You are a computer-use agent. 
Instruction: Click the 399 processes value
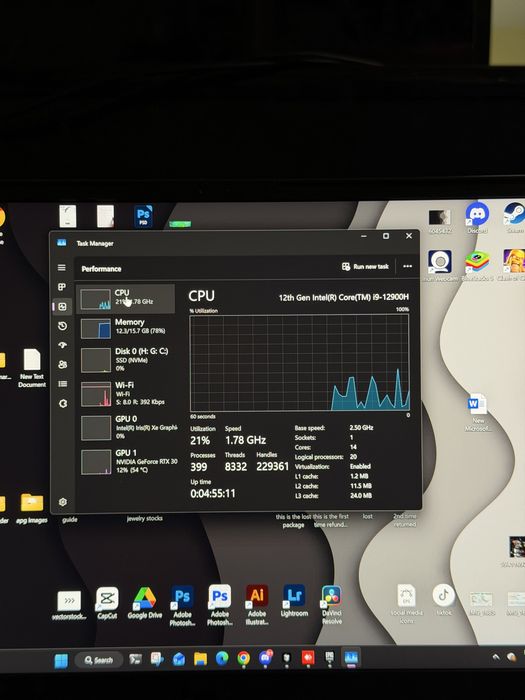pyautogui.click(x=199, y=467)
